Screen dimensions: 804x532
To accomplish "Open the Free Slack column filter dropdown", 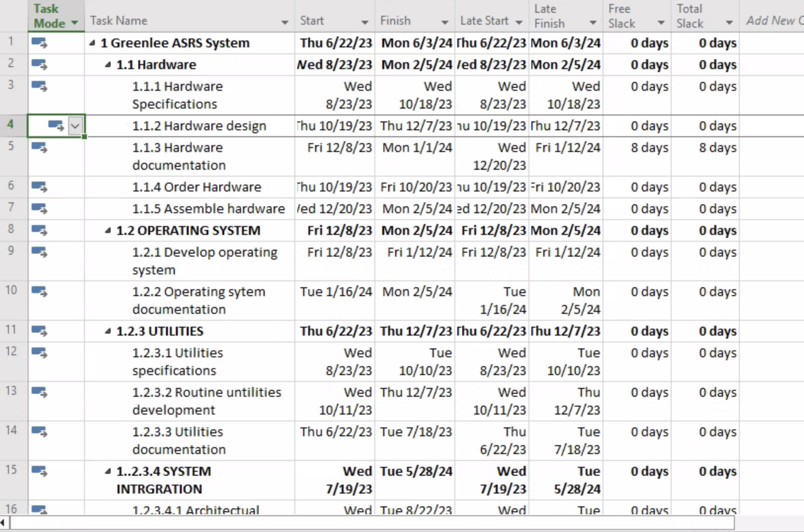I will pos(662,22).
